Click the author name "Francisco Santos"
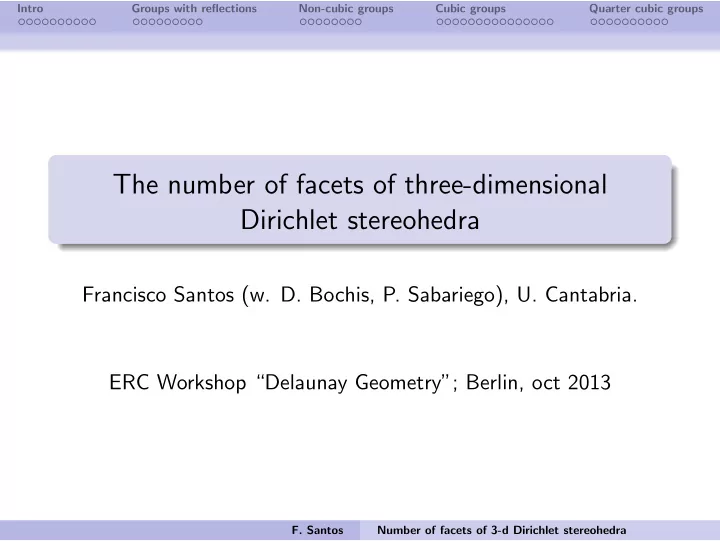Viewport: 720px width, 541px height. (158, 295)
